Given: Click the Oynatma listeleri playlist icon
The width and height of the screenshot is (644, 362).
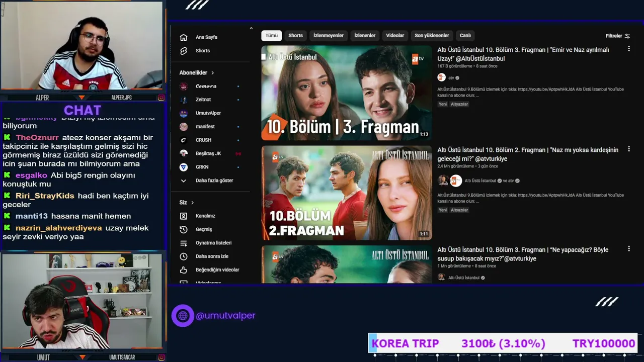Looking at the screenshot, I should [x=184, y=243].
